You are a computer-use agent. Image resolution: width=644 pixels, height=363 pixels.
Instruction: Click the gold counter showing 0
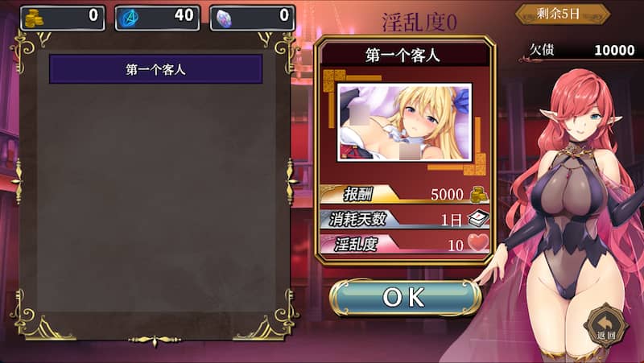point(63,19)
